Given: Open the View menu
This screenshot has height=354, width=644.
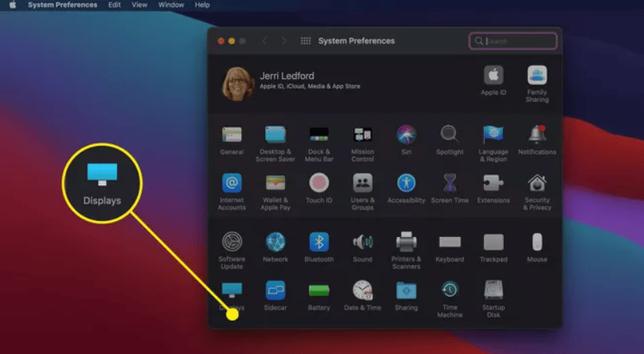Looking at the screenshot, I should (139, 5).
